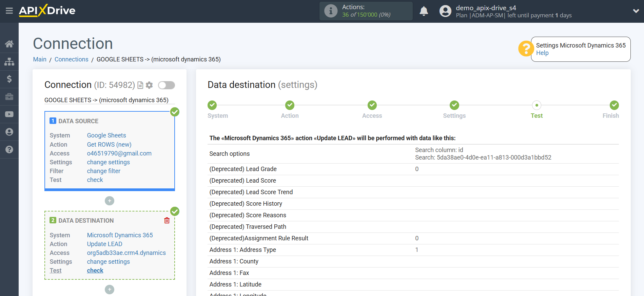Screen dimensions: 644x296
Task: Go to the System step
Action: pyautogui.click(x=212, y=105)
